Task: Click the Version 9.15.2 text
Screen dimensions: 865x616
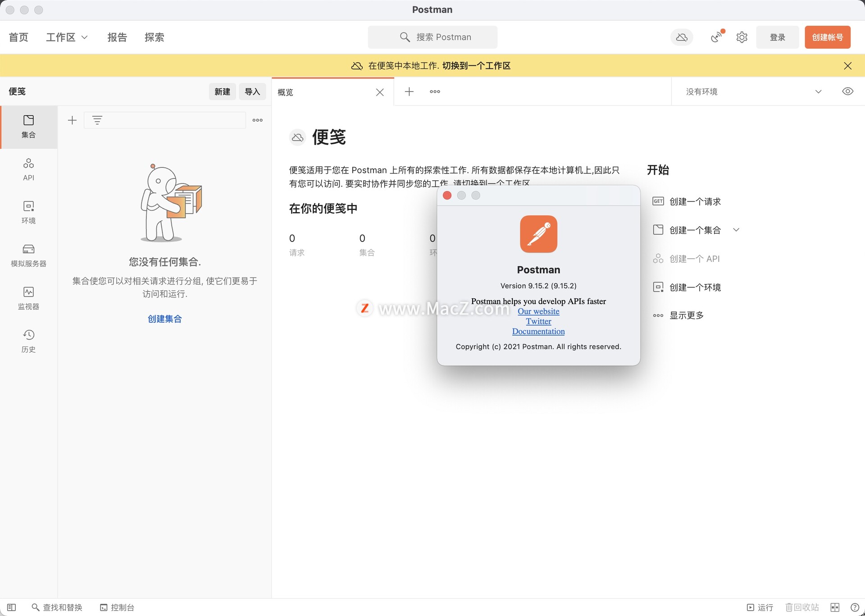Action: tap(538, 286)
